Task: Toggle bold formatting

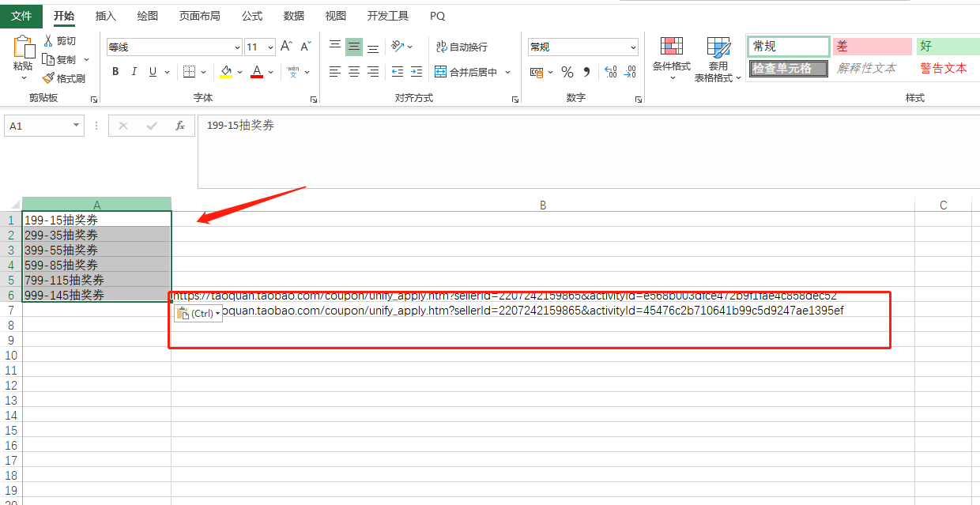Action: pyautogui.click(x=115, y=72)
